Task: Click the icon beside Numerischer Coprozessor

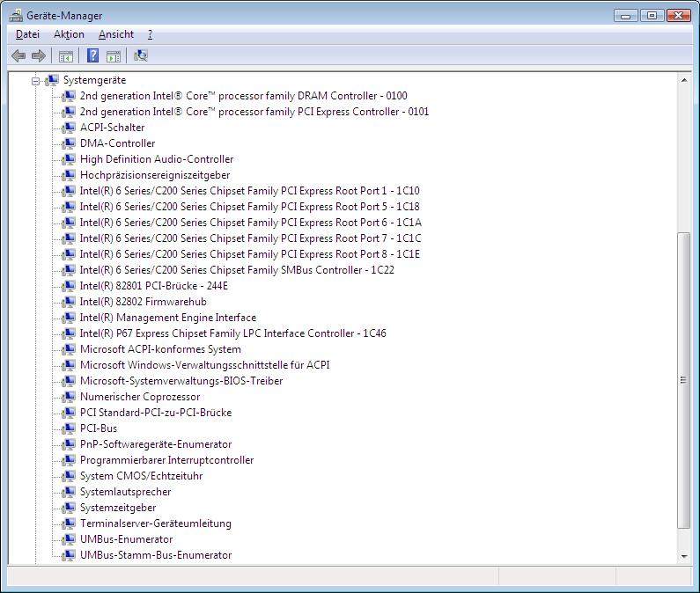Action: 69,397
